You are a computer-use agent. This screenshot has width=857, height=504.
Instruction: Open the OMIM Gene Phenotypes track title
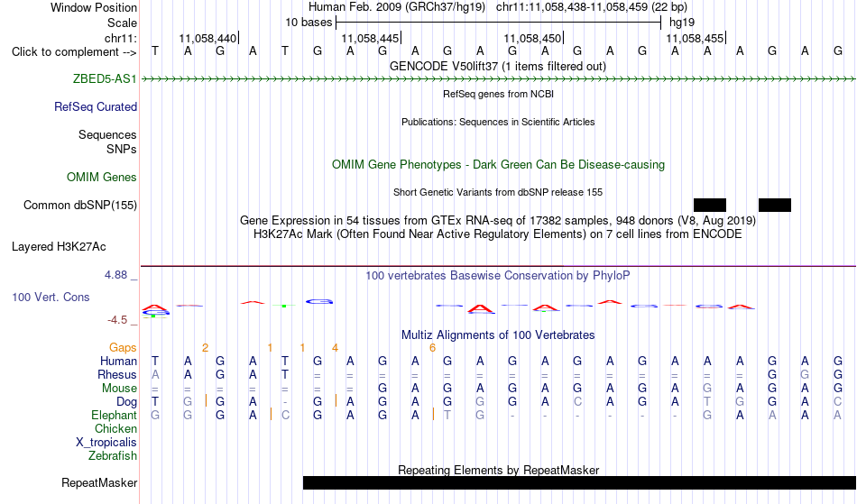click(x=499, y=165)
